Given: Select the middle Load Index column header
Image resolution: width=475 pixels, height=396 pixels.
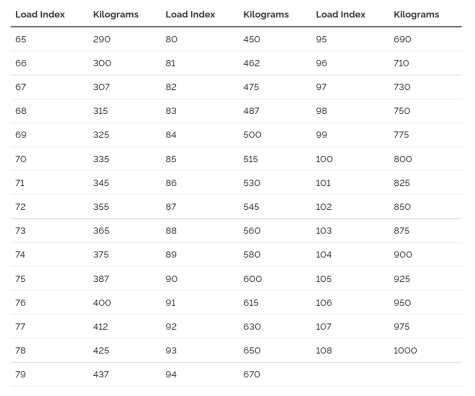Looking at the screenshot, I should (190, 15).
